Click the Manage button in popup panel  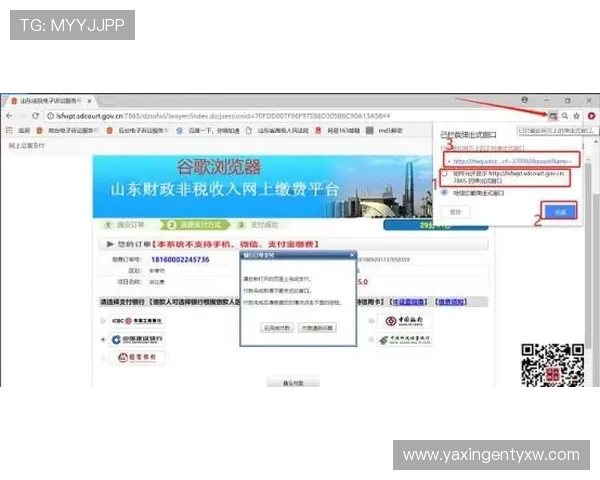tap(455, 212)
